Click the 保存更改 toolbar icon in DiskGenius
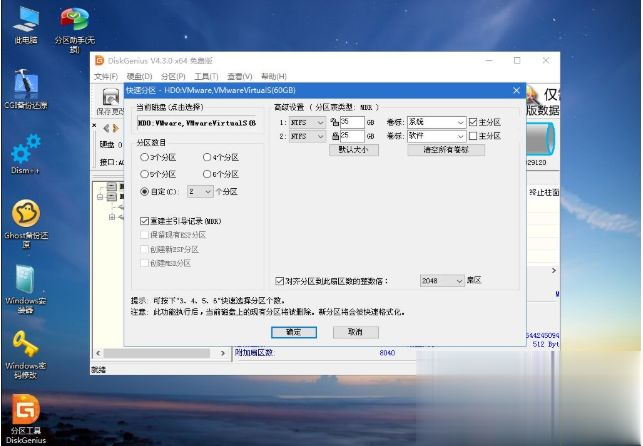Screen dimensions: 643x446 [111, 101]
